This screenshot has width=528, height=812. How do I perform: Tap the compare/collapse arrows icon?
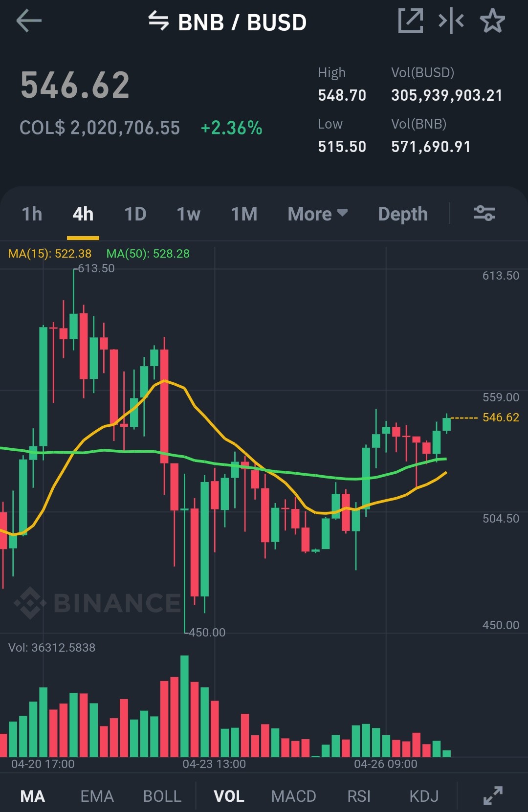451,21
